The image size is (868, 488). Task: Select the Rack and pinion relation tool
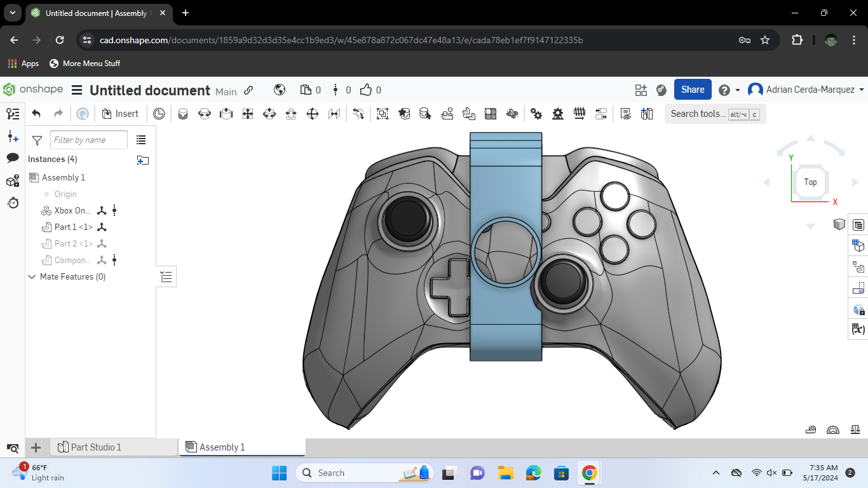[x=558, y=114]
